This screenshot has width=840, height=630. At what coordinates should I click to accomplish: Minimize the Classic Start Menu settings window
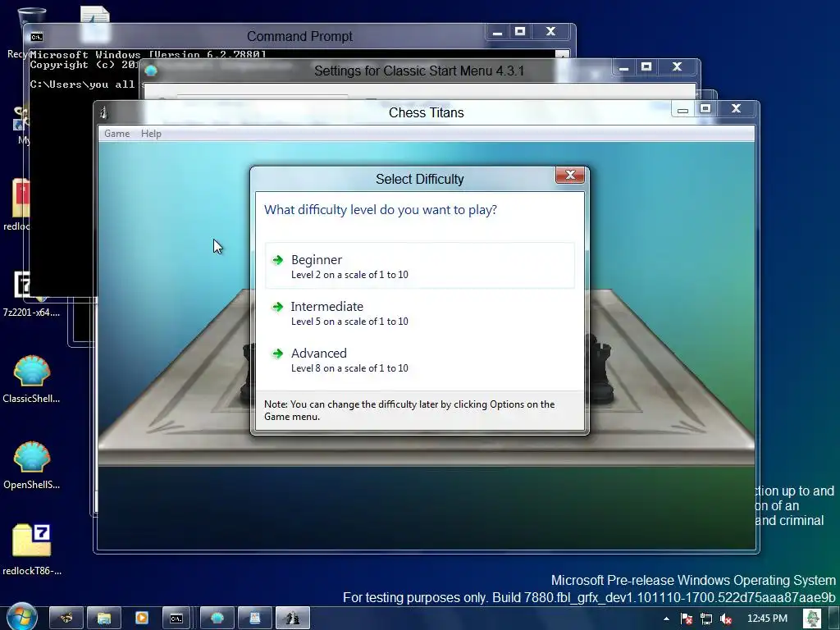[x=623, y=67]
